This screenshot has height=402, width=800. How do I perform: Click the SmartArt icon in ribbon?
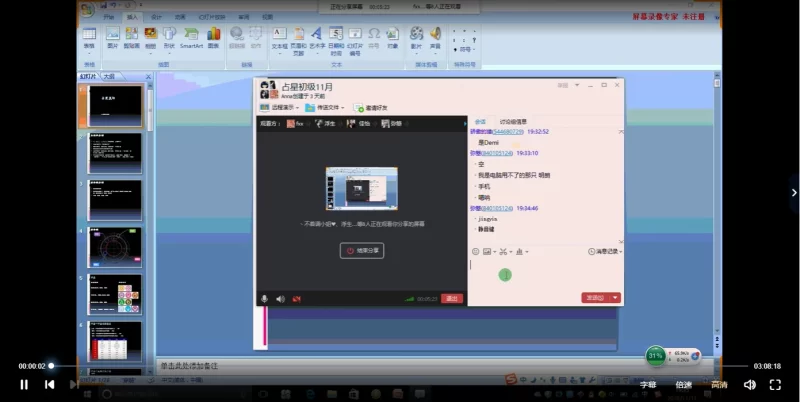tap(190, 34)
